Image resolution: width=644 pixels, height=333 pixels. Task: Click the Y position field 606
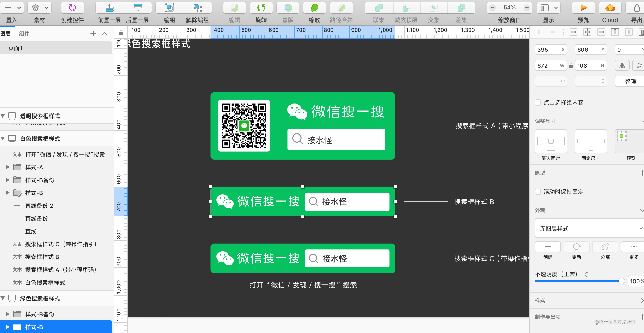pyautogui.click(x=591, y=50)
